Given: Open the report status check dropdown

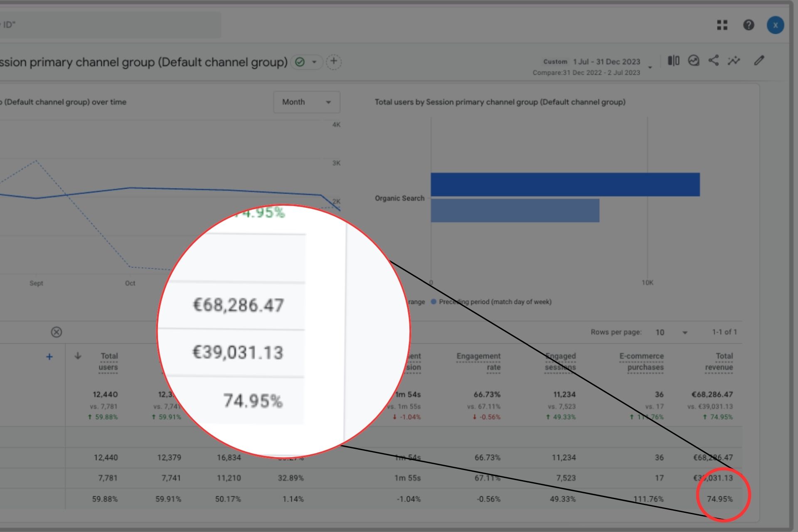Looking at the screenshot, I should (307, 62).
